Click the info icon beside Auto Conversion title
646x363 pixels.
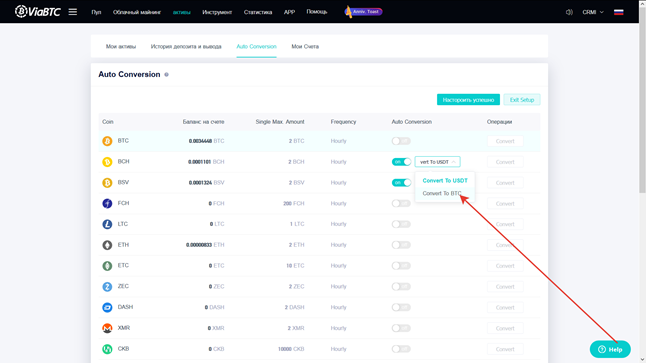click(x=166, y=75)
